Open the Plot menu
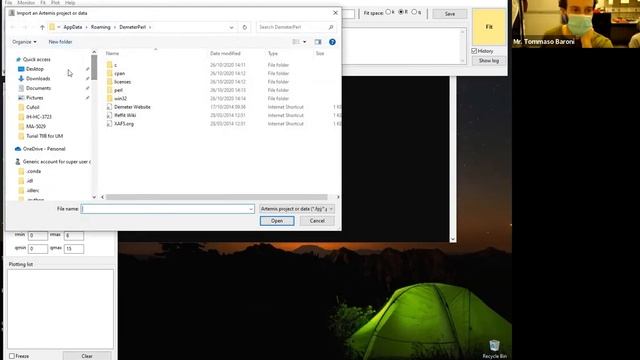This screenshot has height=360, width=640. click(x=56, y=2)
